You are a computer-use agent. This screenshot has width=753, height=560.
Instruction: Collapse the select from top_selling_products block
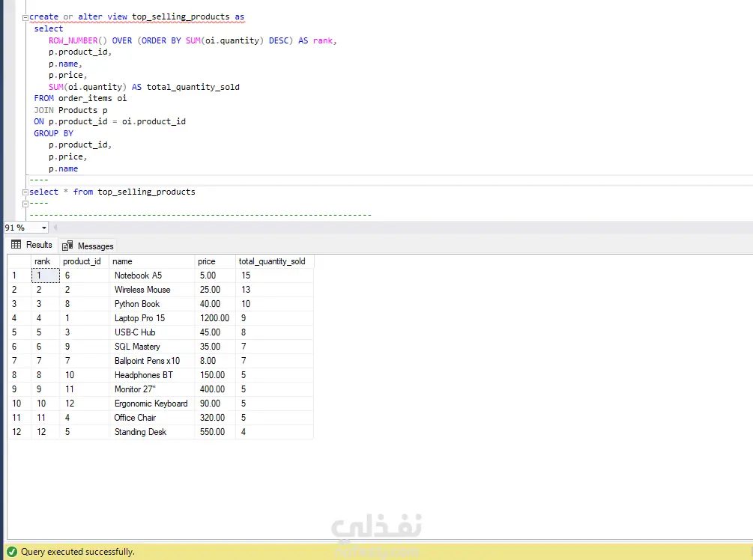click(x=25, y=192)
